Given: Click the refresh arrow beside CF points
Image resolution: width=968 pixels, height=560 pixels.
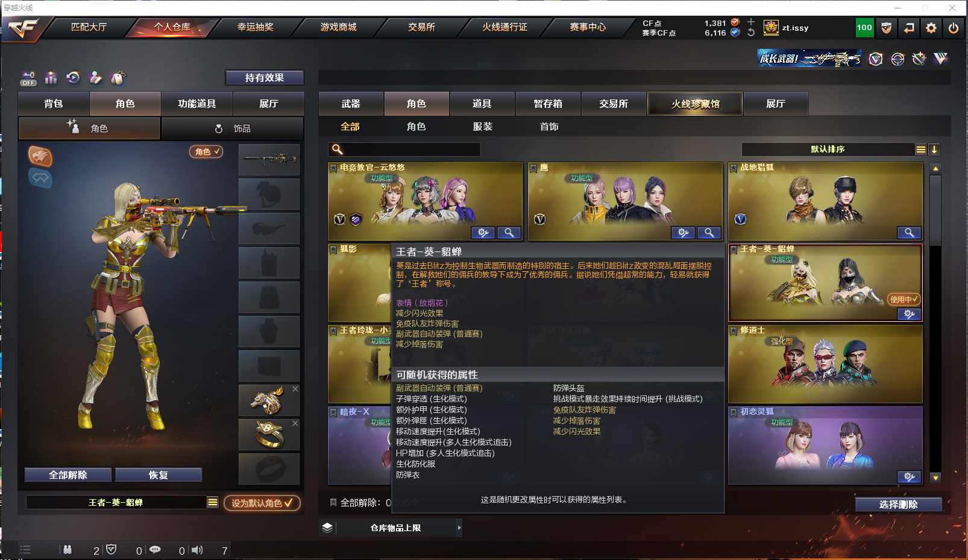Looking at the screenshot, I should click(x=751, y=33).
